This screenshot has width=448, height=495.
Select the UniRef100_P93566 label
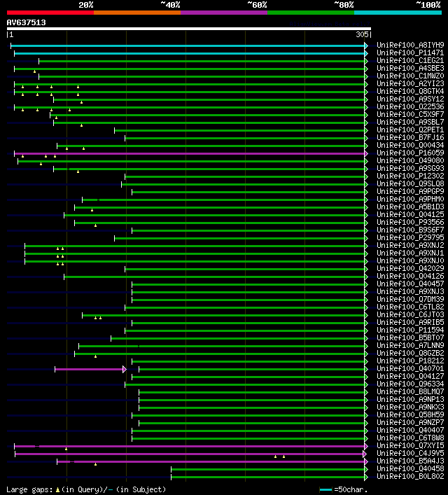click(410, 222)
